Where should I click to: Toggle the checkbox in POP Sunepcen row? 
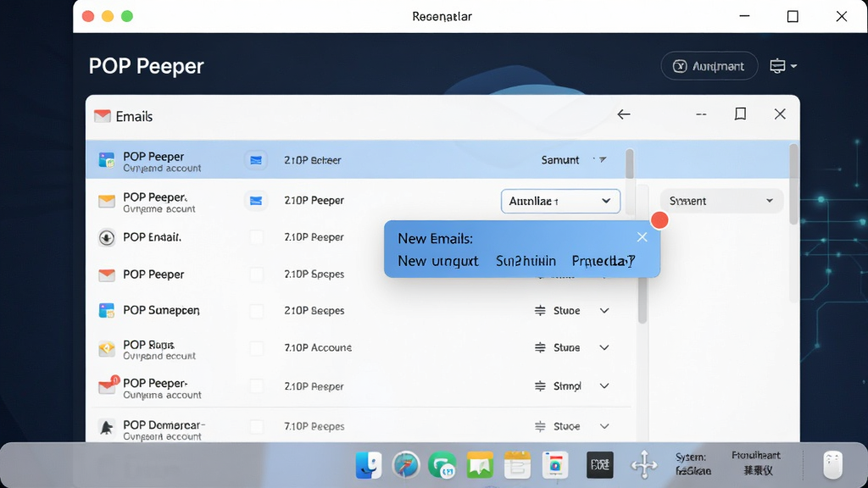click(x=256, y=311)
